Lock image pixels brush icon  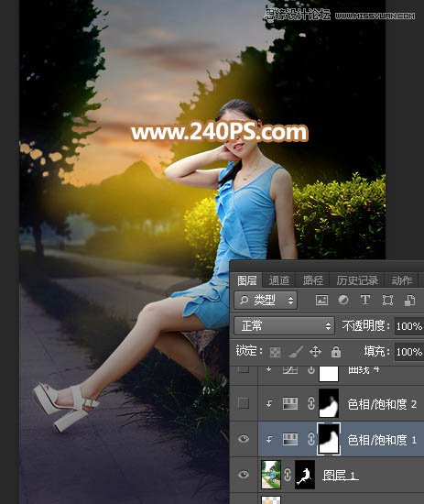[295, 352]
